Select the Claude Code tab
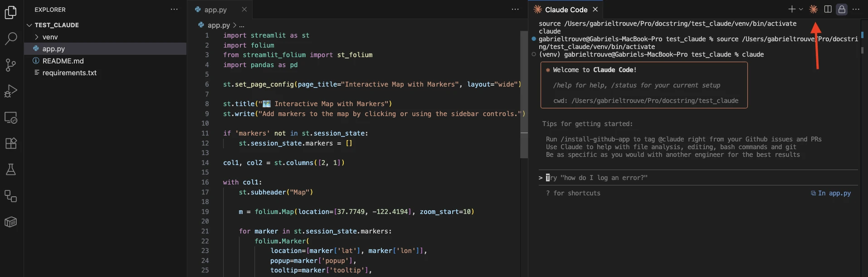Viewport: 868px width, 277px height. click(x=566, y=10)
